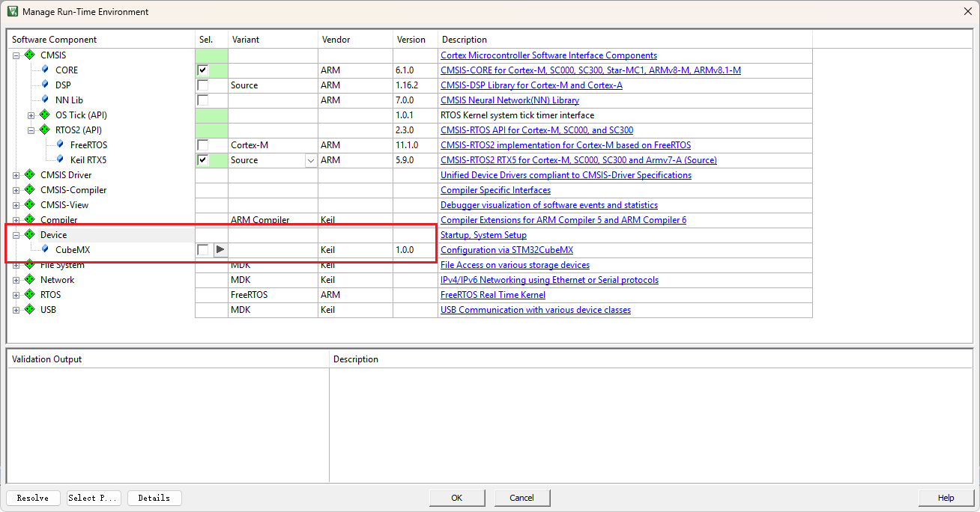Click the Vendor column header
Screen dimensions: 980x512
(355, 40)
